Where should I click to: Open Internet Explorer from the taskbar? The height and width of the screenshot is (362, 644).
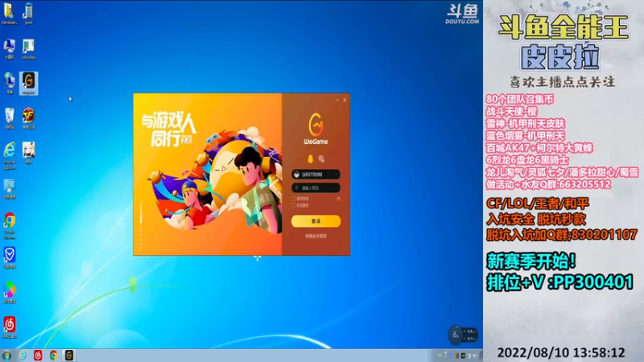pos(23,356)
